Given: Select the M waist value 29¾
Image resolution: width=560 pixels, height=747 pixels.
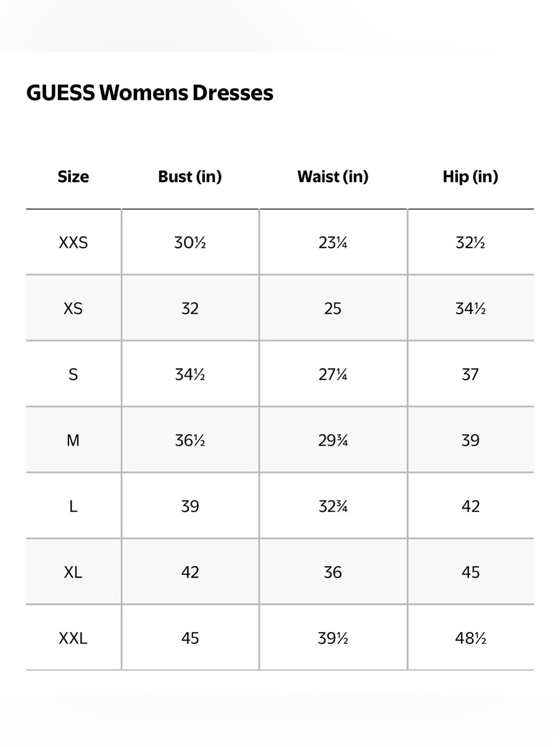Looking at the screenshot, I should 333,440.
